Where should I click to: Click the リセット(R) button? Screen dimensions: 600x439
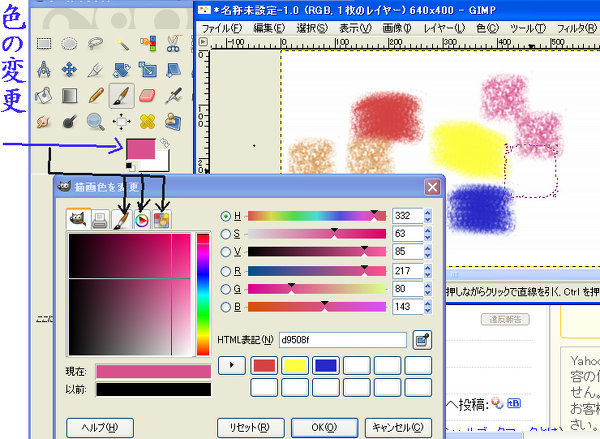pos(250,427)
